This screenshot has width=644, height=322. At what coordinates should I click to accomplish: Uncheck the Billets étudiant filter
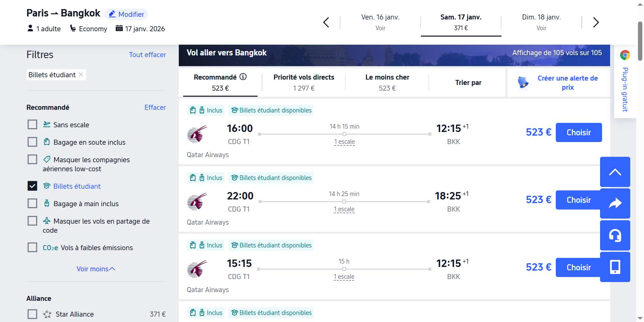[32, 186]
